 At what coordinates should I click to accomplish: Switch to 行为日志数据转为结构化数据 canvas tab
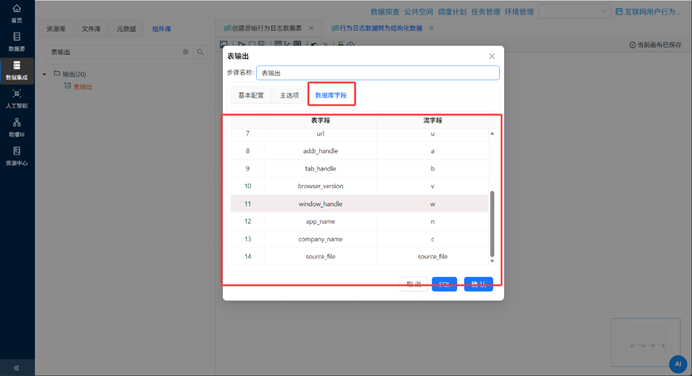point(377,28)
